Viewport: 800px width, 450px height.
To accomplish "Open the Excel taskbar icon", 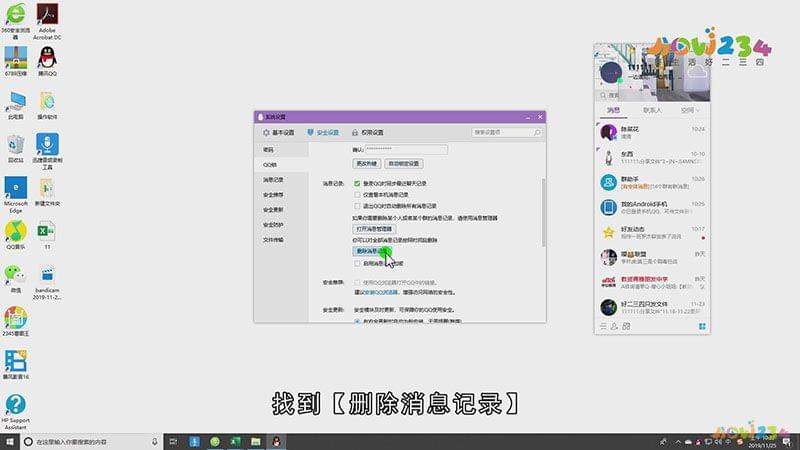I will 235,442.
